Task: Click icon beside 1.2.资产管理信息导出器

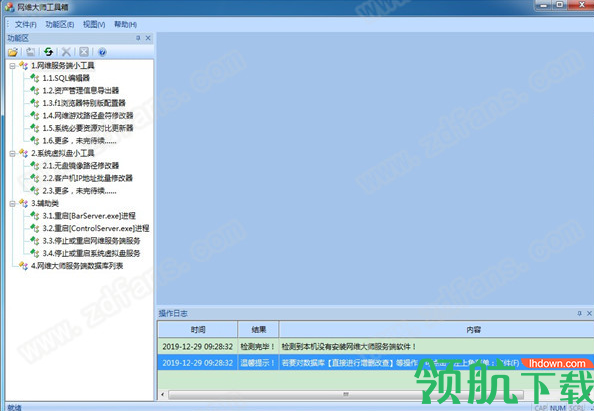Action: coord(35,91)
